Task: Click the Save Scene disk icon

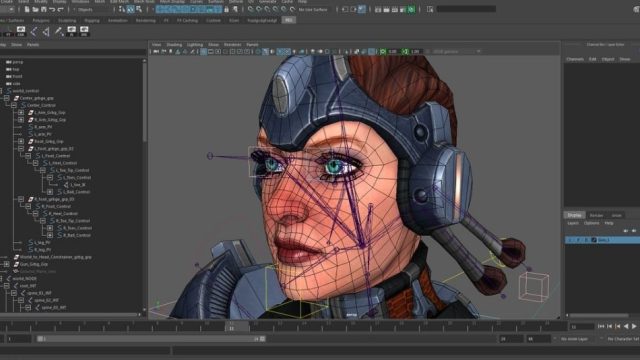Action: point(44,9)
